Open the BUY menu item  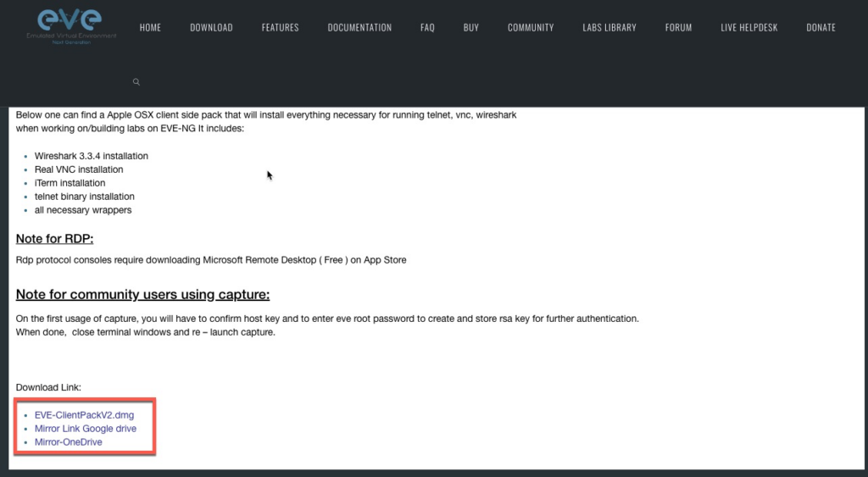click(471, 27)
